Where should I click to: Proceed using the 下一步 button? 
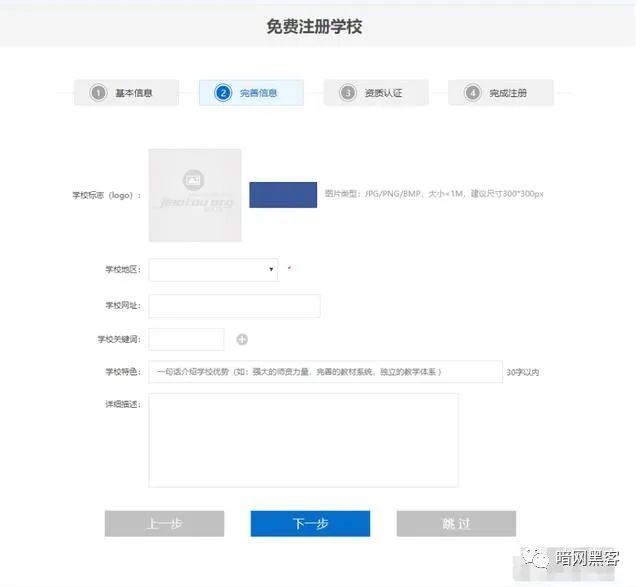pyautogui.click(x=310, y=524)
